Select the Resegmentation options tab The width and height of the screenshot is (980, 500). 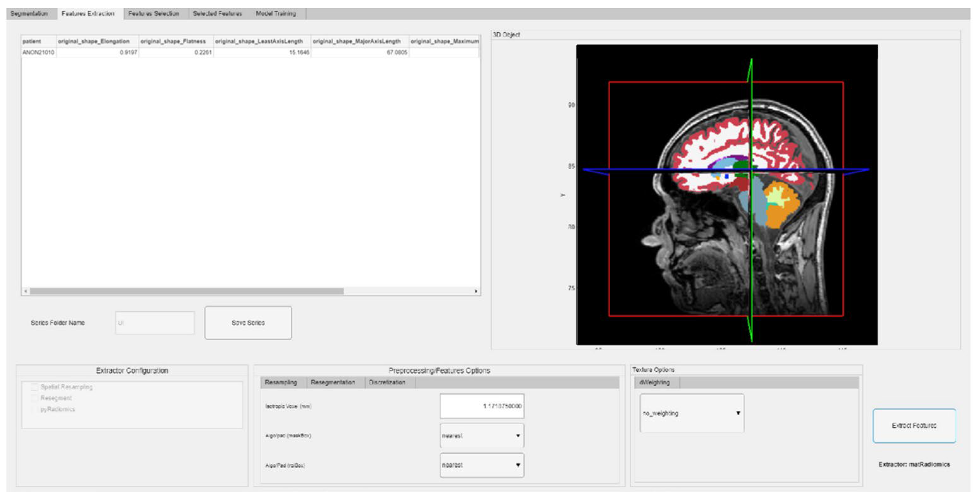(333, 383)
